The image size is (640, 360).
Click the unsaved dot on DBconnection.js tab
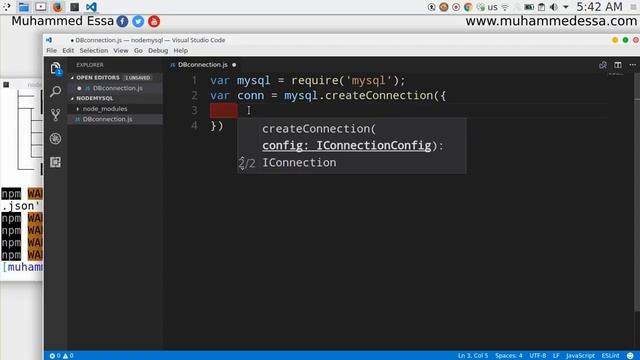(x=234, y=65)
